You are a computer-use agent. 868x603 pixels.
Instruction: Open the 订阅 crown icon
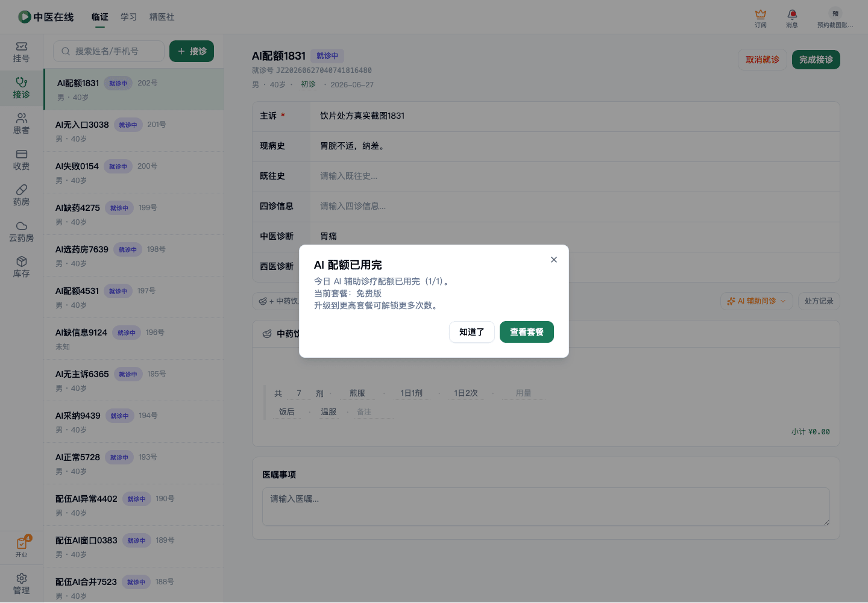[761, 18]
